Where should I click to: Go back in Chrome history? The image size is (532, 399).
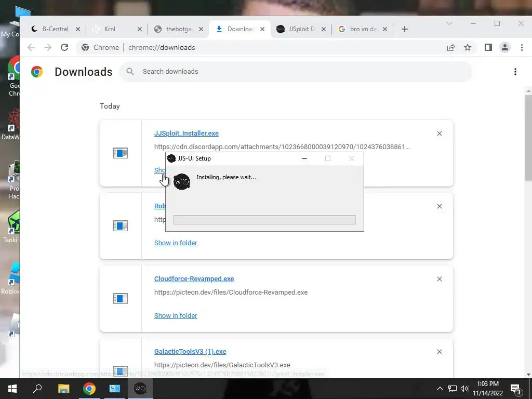[x=31, y=47]
